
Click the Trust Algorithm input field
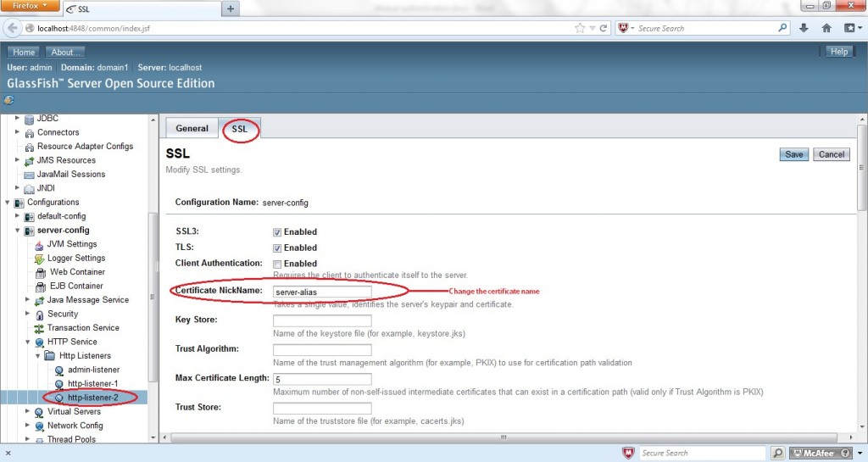(322, 350)
